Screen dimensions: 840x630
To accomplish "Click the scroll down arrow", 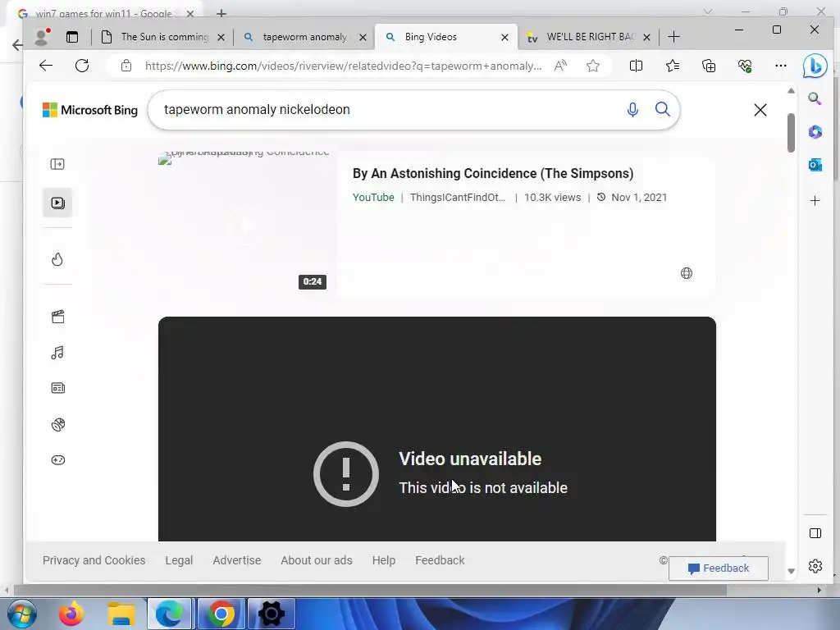I will click(x=791, y=571).
